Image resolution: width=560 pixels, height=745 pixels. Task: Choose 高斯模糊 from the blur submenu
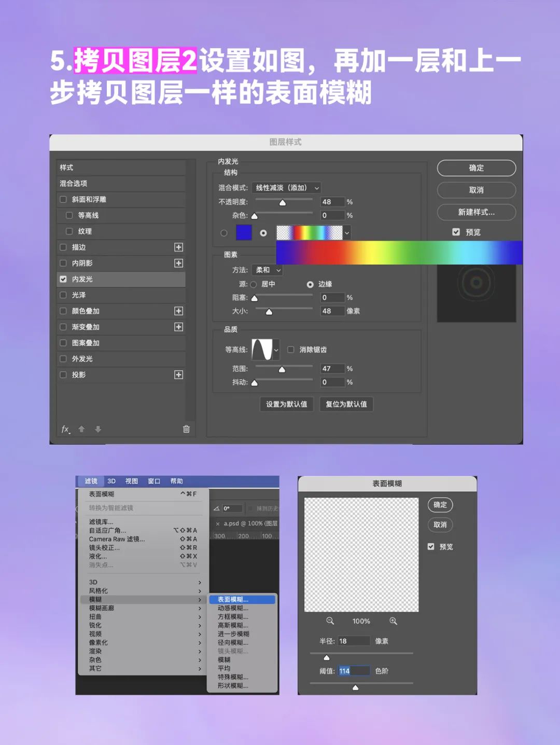coord(233,625)
